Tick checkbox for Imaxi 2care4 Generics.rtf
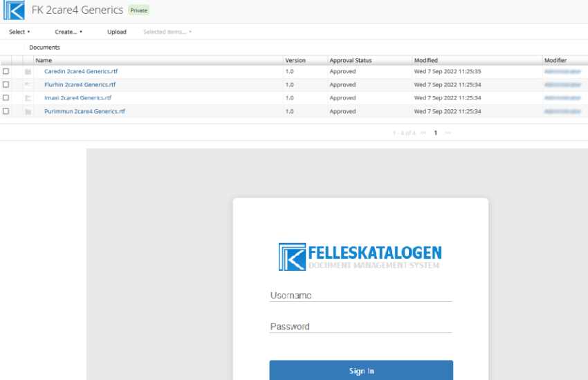 (x=6, y=97)
